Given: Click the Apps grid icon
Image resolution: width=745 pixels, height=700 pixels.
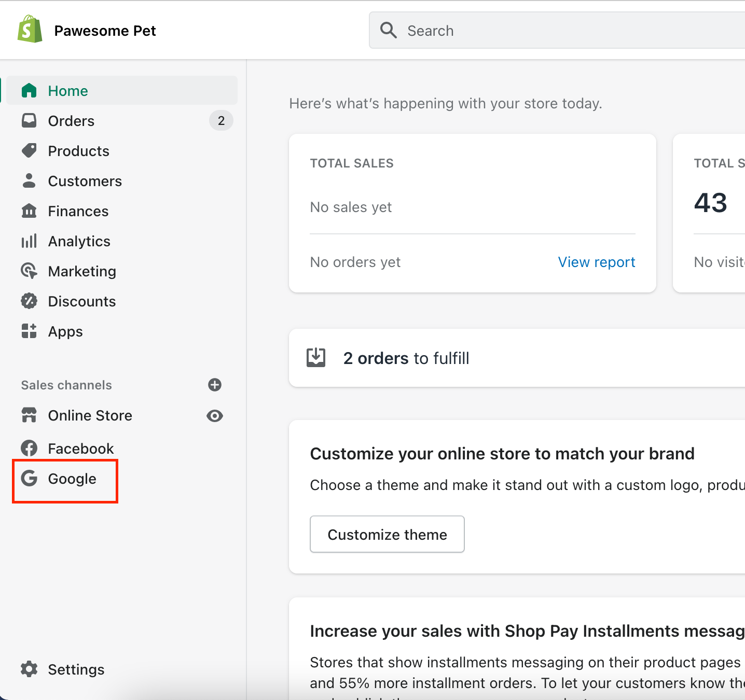Looking at the screenshot, I should 29,331.
